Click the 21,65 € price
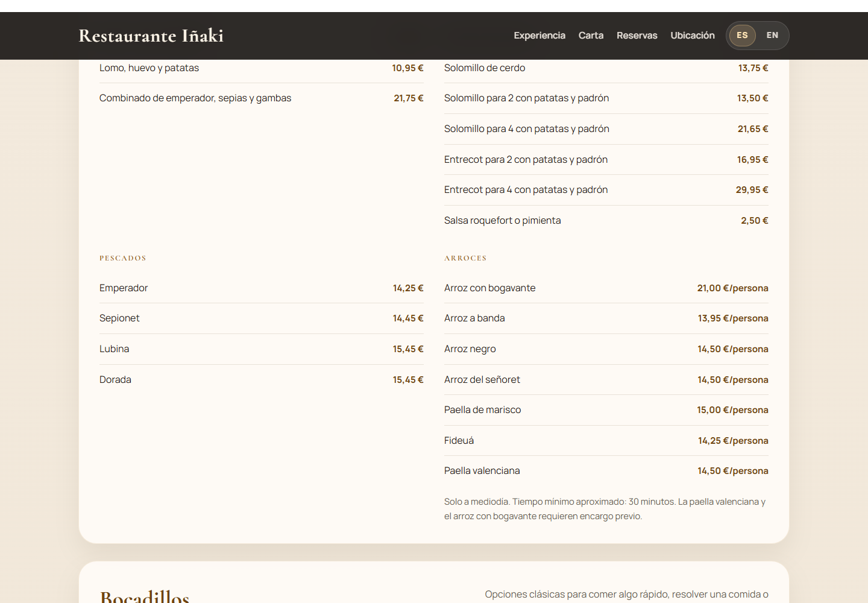The height and width of the screenshot is (603, 868). coord(753,129)
